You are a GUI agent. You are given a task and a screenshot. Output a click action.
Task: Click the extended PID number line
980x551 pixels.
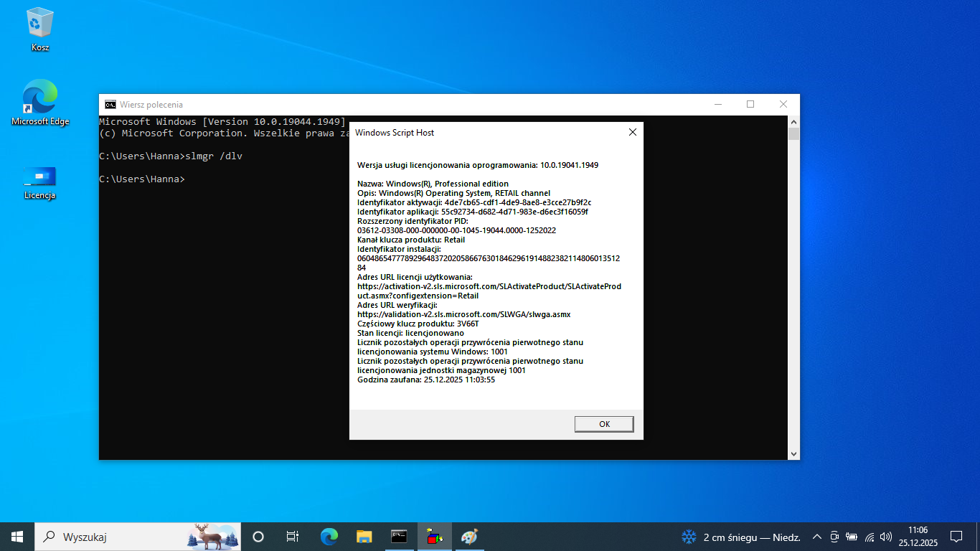click(456, 230)
